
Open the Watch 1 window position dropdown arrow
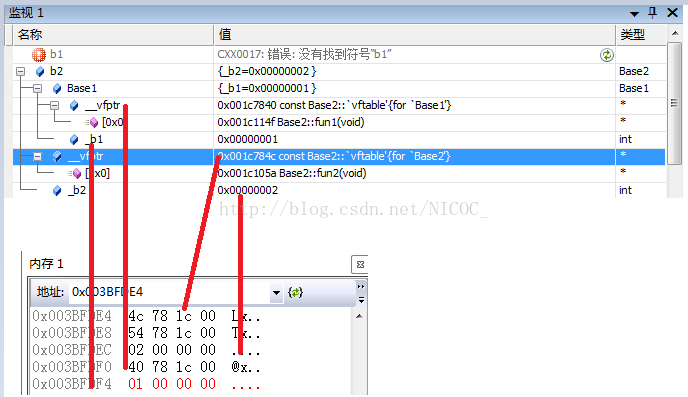pos(634,14)
